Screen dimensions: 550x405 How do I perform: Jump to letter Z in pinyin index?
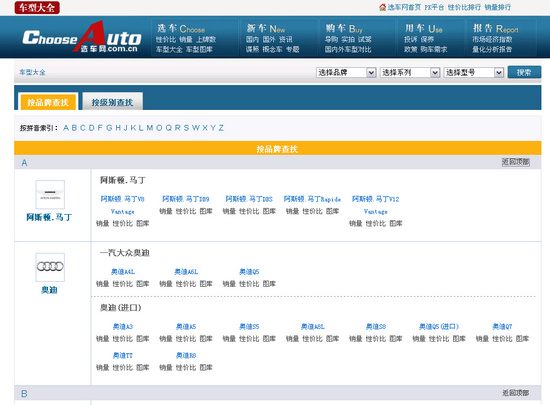coord(221,128)
